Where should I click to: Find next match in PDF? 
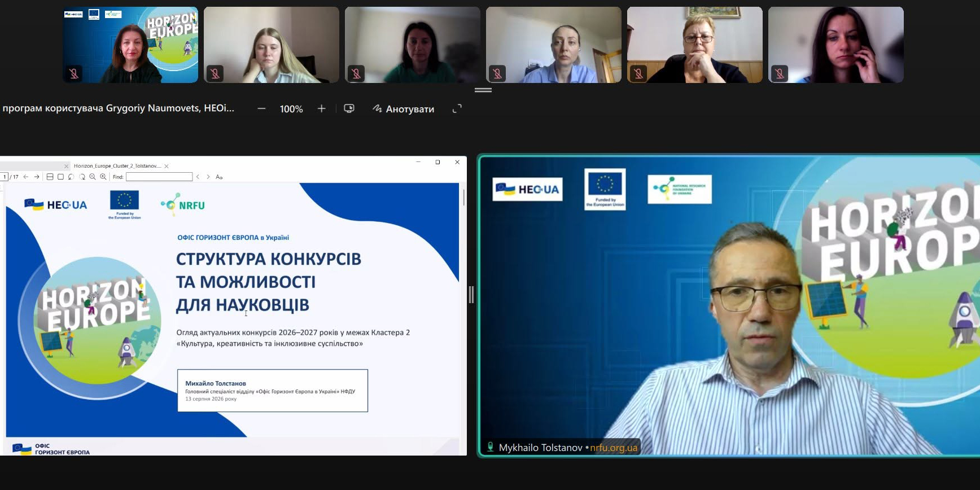208,177
